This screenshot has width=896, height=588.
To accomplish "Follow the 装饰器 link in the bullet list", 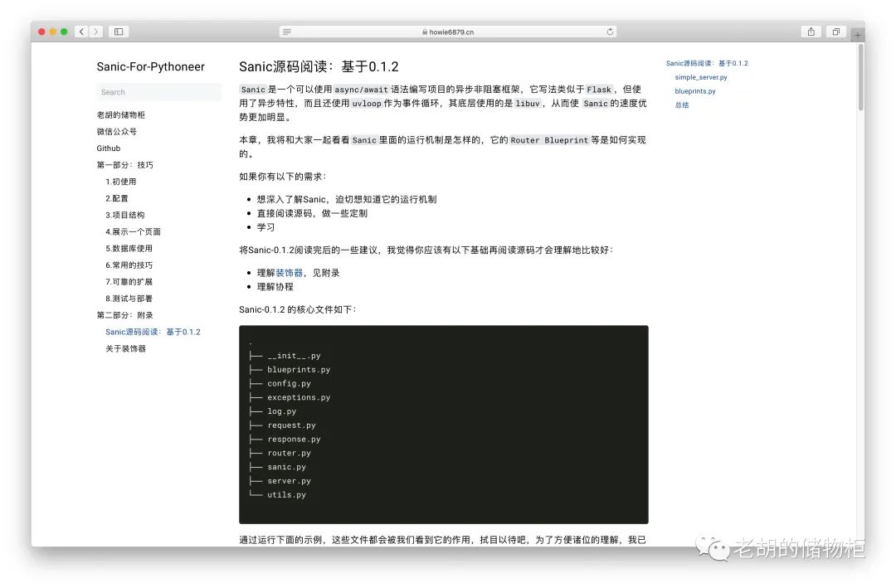I will tap(289, 273).
